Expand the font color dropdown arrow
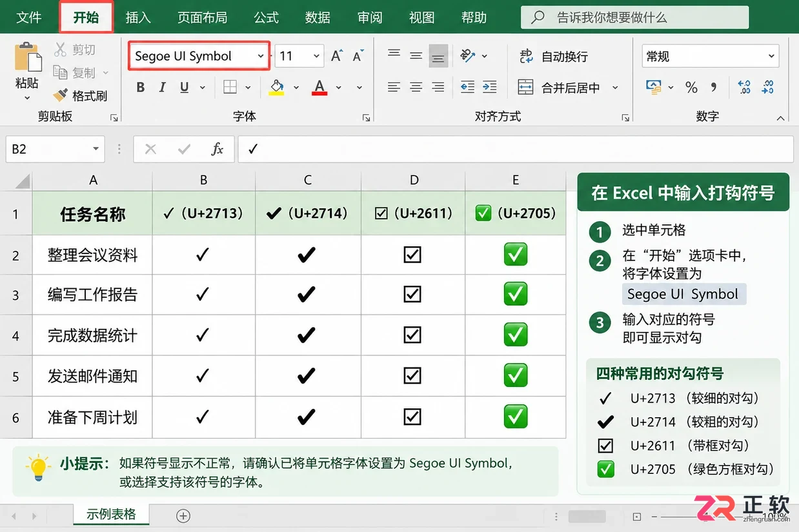Screen dimensions: 799x532 [x=338, y=88]
